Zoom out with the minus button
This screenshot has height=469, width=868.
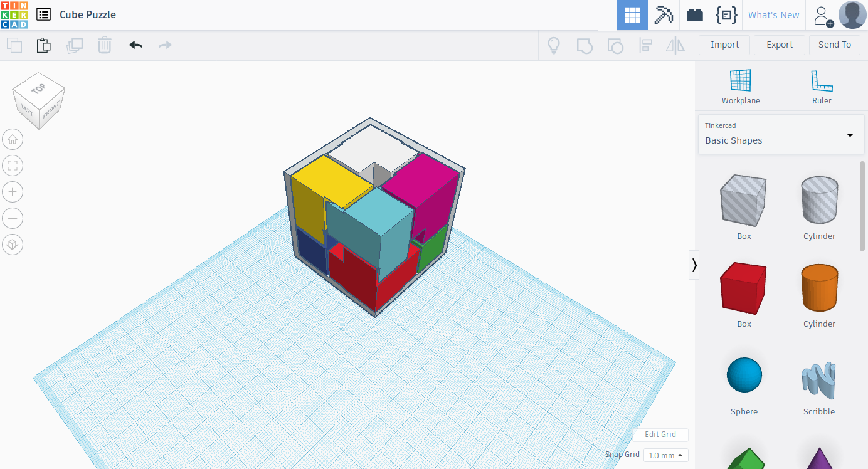pyautogui.click(x=13, y=218)
